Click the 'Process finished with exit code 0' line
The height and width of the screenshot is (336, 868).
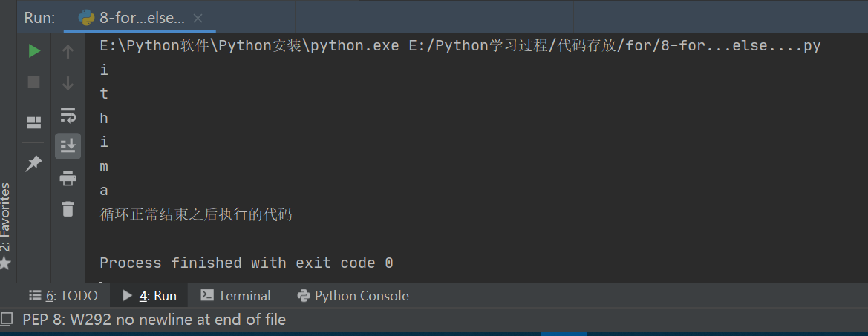pos(246,263)
